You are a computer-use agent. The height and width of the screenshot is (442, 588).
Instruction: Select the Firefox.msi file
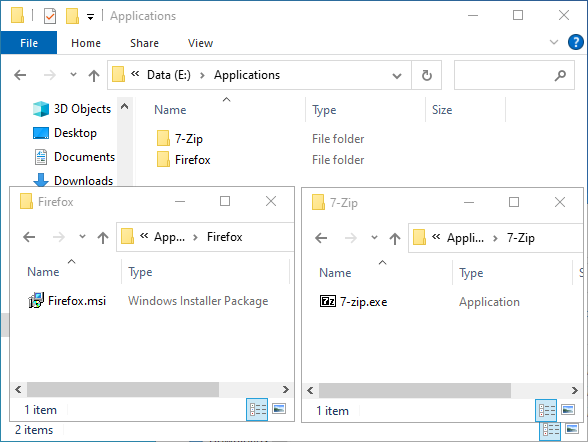pyautogui.click(x=77, y=301)
